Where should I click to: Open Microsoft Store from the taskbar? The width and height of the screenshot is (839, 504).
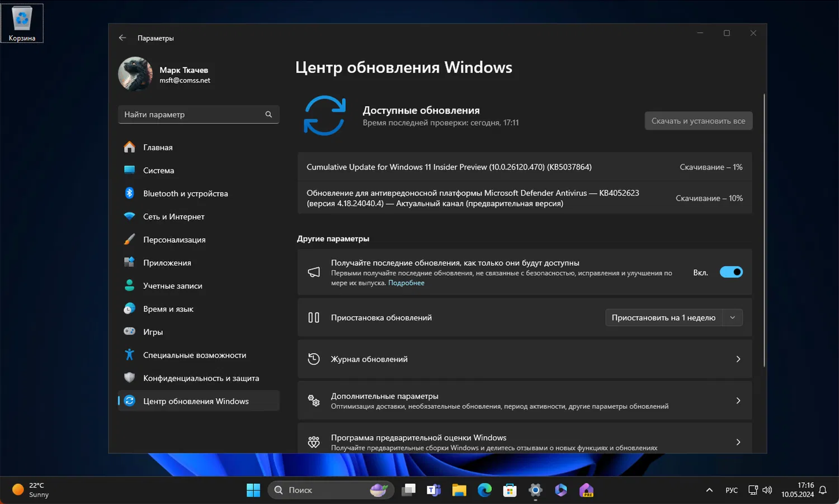510,490
